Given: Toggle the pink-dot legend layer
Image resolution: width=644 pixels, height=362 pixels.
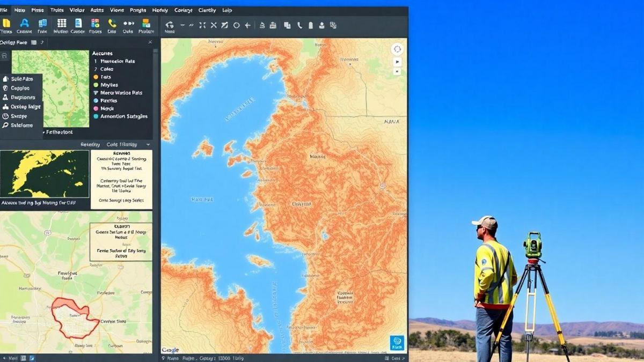Looking at the screenshot, I should coord(96,108).
